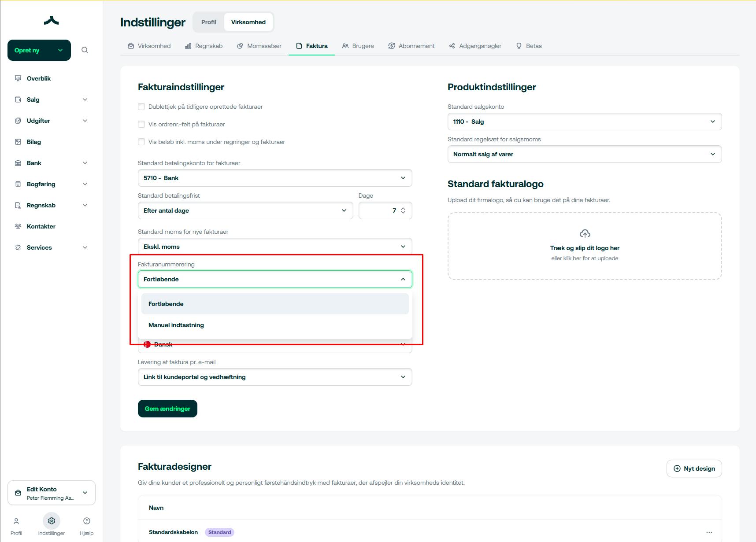
Task: Click the app logo at top left
Action: point(52,21)
